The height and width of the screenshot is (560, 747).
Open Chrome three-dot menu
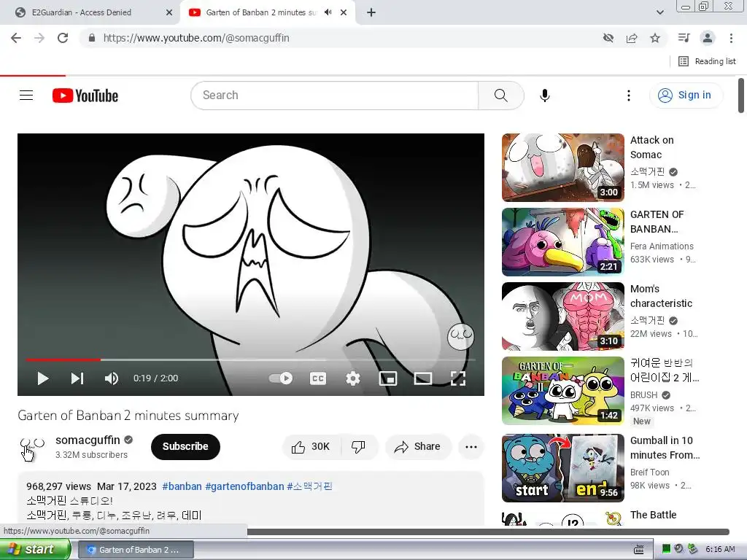(x=731, y=38)
